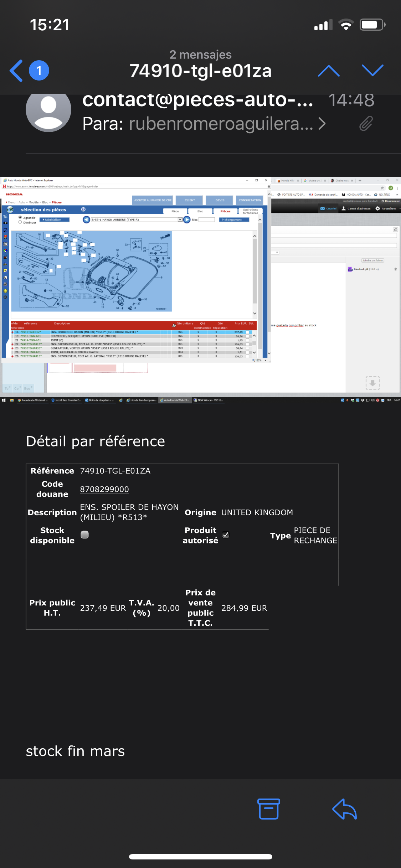This screenshot has height=868, width=401.
Task: Open the code douane link 8708299000
Action: point(104,489)
